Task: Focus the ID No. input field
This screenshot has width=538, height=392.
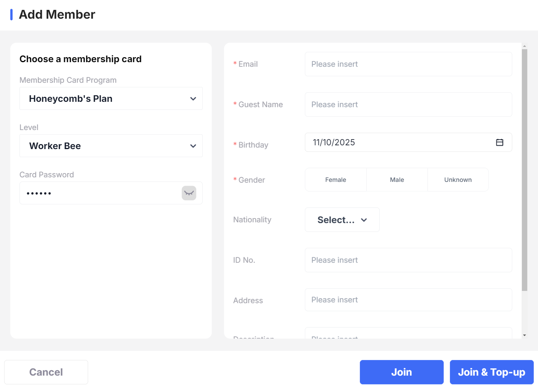Action: [408, 260]
